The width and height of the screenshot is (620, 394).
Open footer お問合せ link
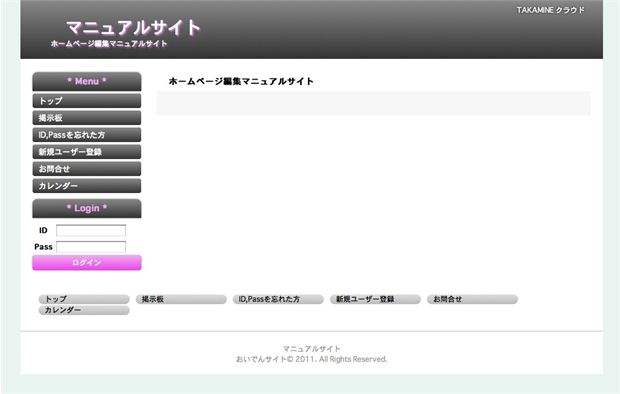pos(473,299)
